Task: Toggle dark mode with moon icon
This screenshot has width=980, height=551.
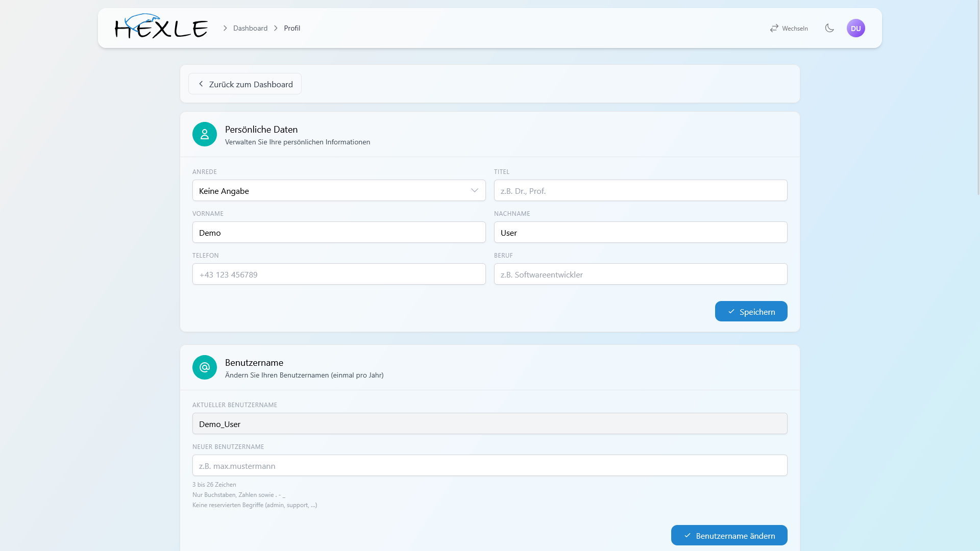Action: 829,28
